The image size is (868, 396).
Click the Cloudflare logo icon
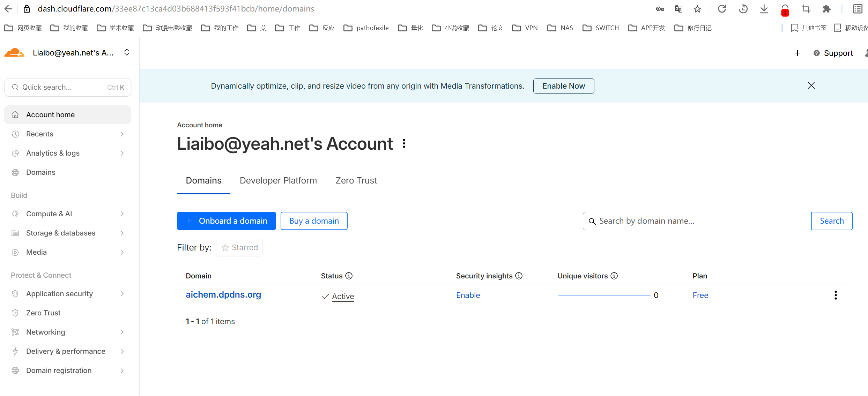click(14, 53)
